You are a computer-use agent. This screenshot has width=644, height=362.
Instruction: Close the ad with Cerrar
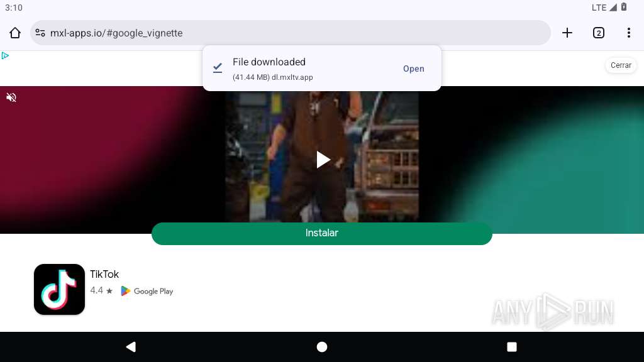pos(621,65)
